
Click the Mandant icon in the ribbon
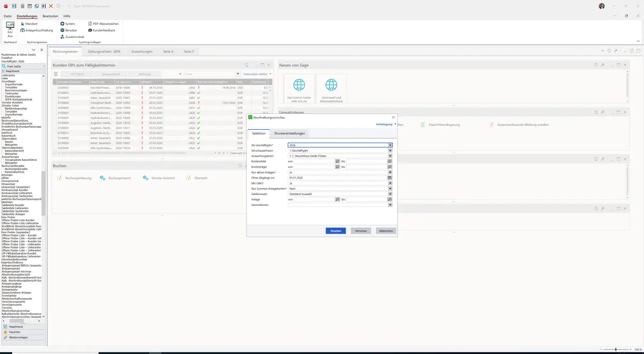22,24
